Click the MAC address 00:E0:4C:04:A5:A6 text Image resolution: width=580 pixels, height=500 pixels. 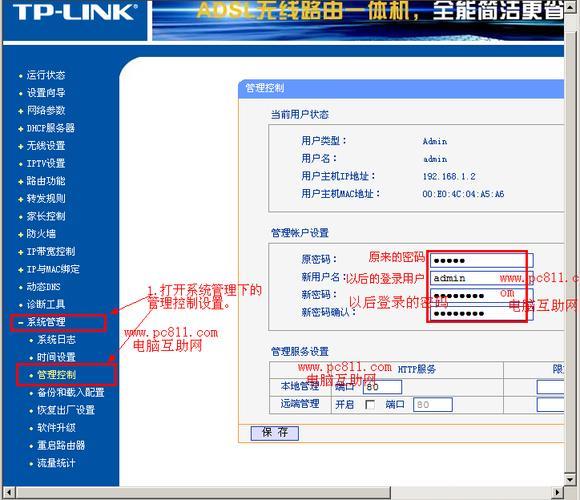[463, 194]
